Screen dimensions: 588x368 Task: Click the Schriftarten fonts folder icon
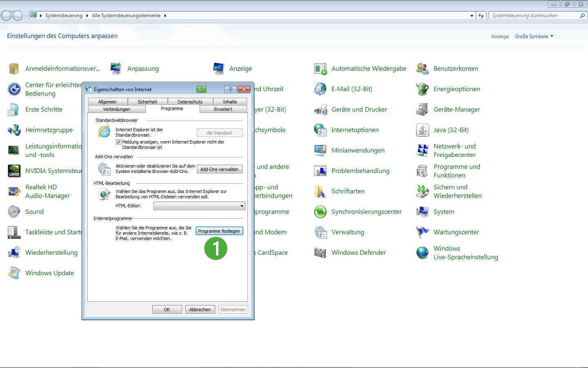click(320, 191)
